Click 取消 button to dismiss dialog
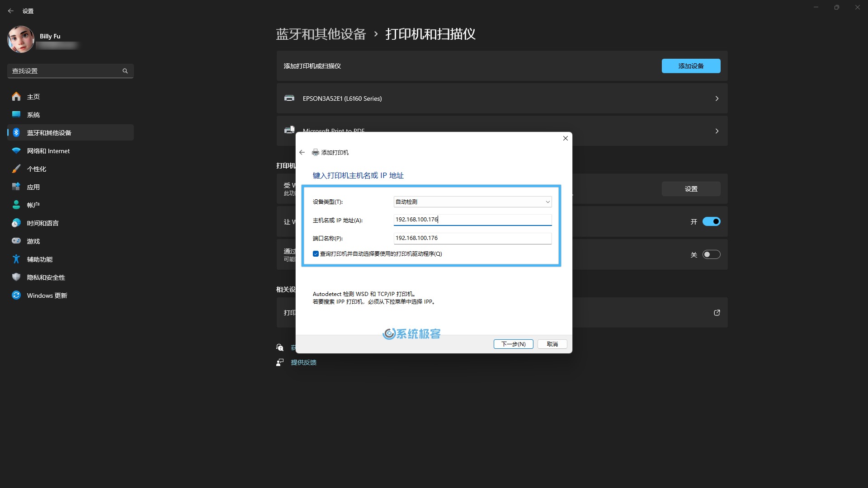This screenshot has width=868, height=488. point(552,344)
